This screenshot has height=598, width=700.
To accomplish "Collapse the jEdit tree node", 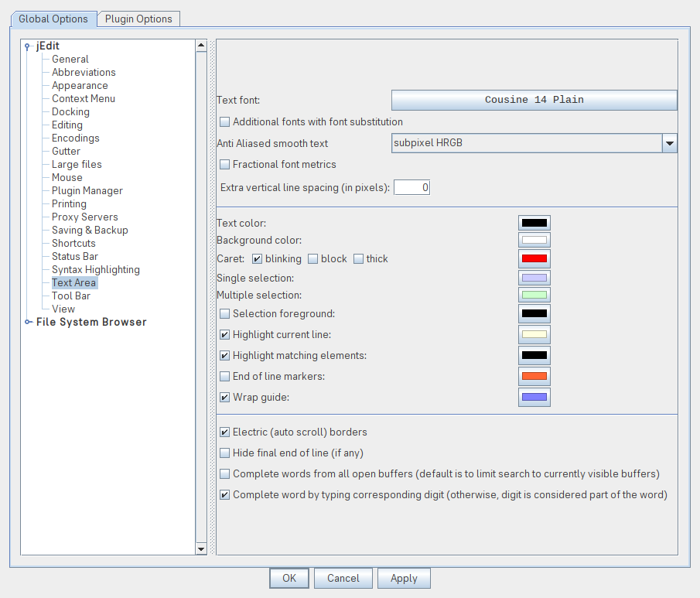I will click(27, 46).
